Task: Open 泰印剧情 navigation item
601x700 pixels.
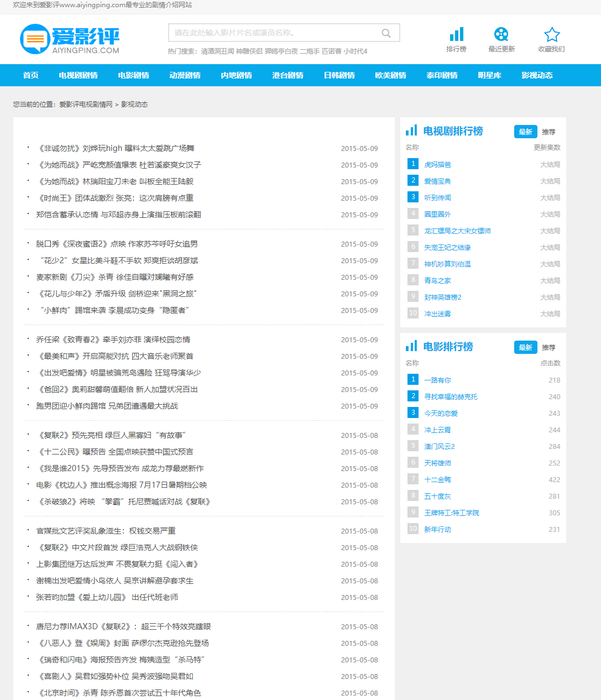Action: click(442, 75)
